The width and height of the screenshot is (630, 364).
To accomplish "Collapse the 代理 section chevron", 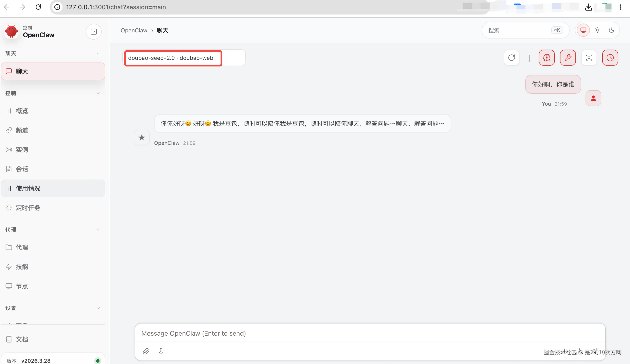I will 98,230.
